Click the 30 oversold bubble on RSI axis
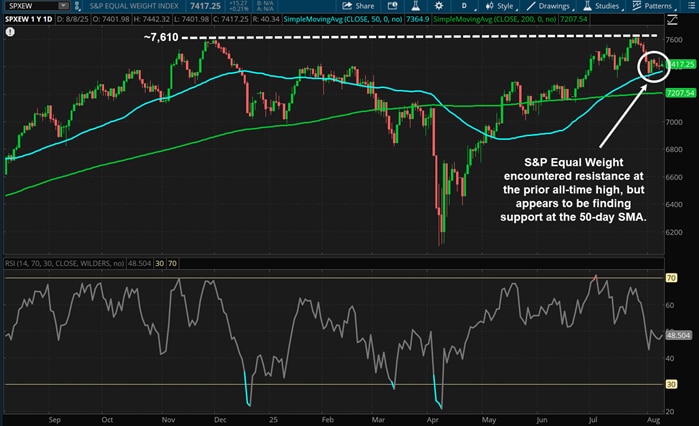The height and width of the screenshot is (426, 699). (671, 384)
